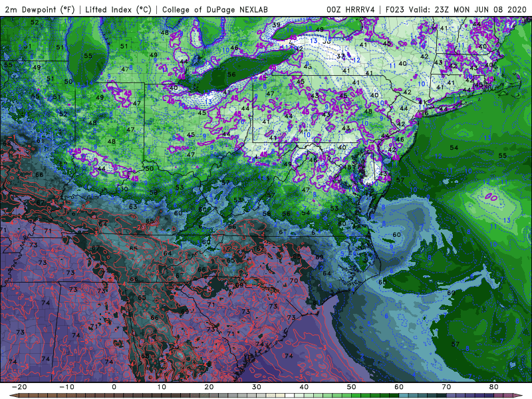Click the 0 label on the color scale
The height and width of the screenshot is (399, 532).
tap(114, 387)
